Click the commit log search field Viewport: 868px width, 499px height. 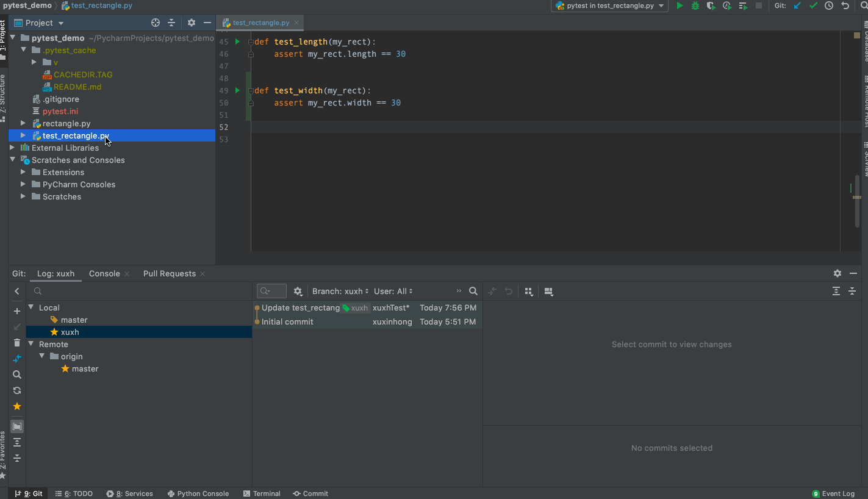[x=271, y=292]
